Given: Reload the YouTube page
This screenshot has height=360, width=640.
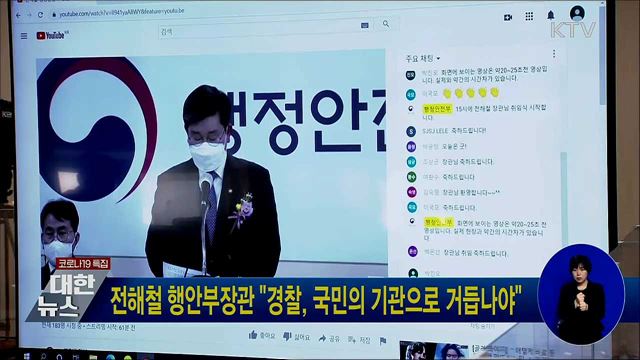Looking at the screenshot, I should (x=40, y=15).
